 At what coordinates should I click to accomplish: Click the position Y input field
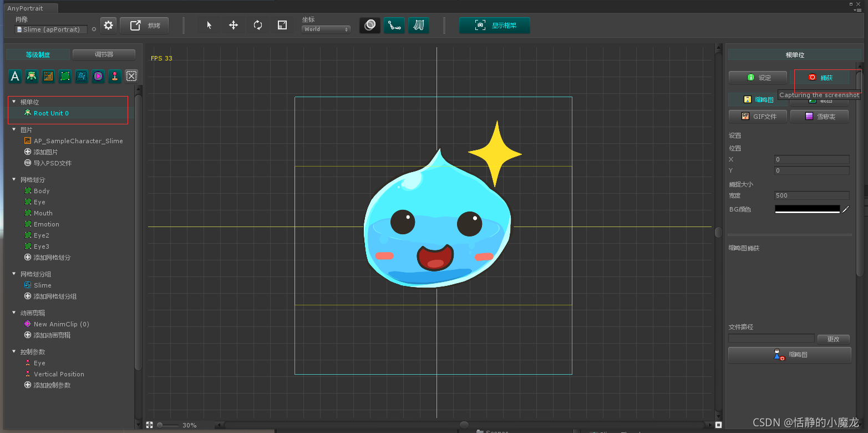[812, 170]
